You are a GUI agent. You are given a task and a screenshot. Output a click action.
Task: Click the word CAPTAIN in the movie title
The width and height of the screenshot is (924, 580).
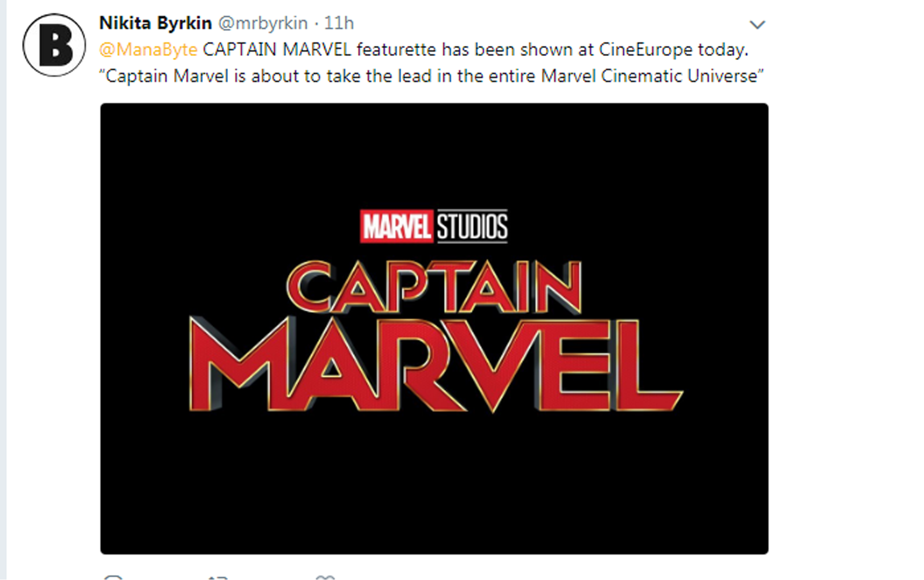434,287
